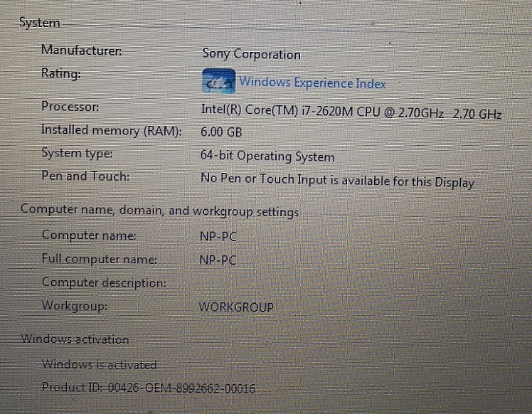Select the 'WORKGROUP' value
Screen dimensions: 532x414
(236, 307)
